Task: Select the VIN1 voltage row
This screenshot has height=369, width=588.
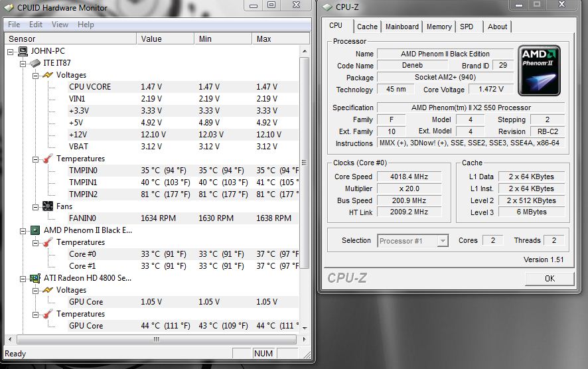Action: [183, 99]
